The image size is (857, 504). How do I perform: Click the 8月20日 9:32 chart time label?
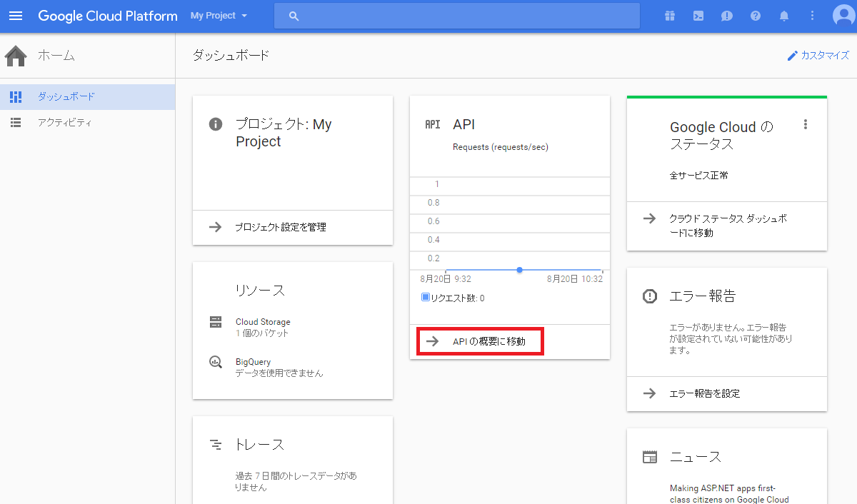[446, 279]
